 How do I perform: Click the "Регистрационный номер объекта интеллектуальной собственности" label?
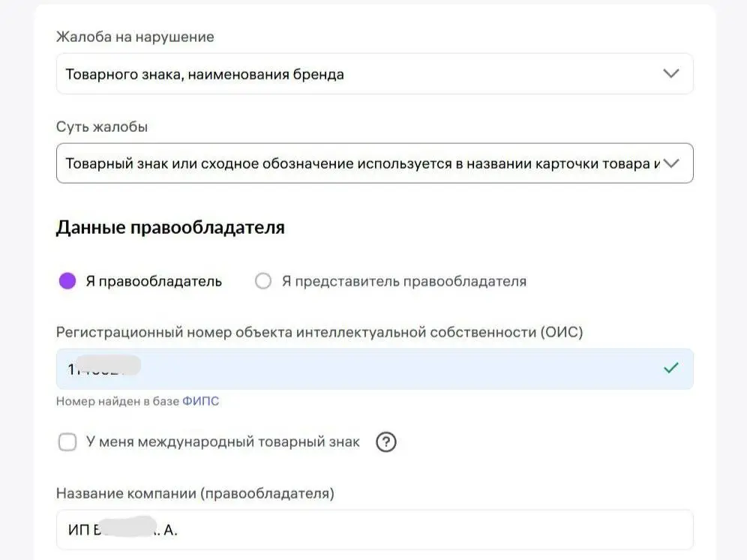[319, 332]
